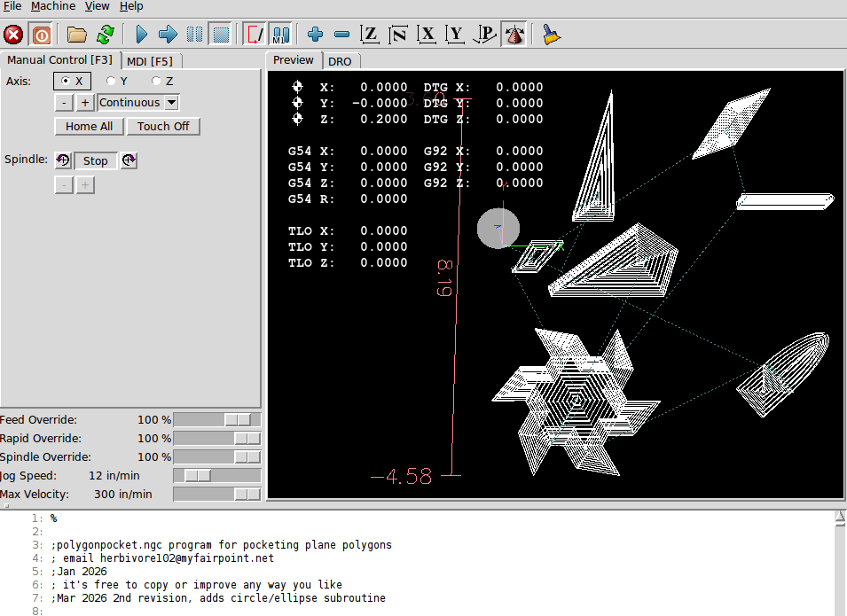Switch to the perspective P view
The height and width of the screenshot is (616, 847).
tap(485, 35)
